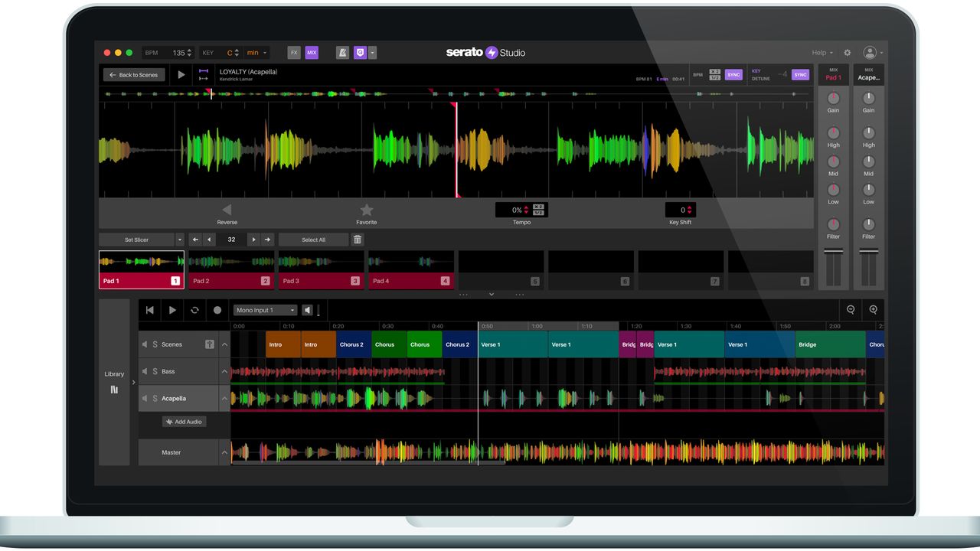The height and width of the screenshot is (551, 980).
Task: Click Back to Scenes button
Action: click(134, 75)
